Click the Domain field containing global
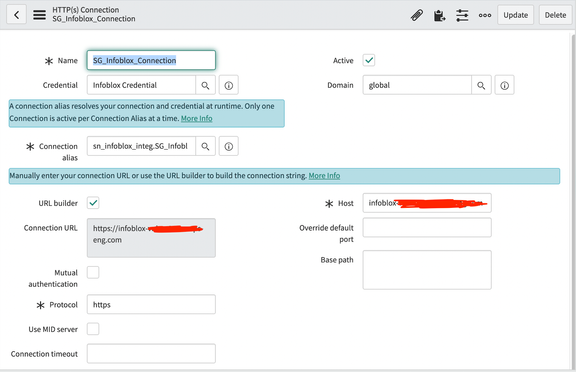 click(x=417, y=85)
